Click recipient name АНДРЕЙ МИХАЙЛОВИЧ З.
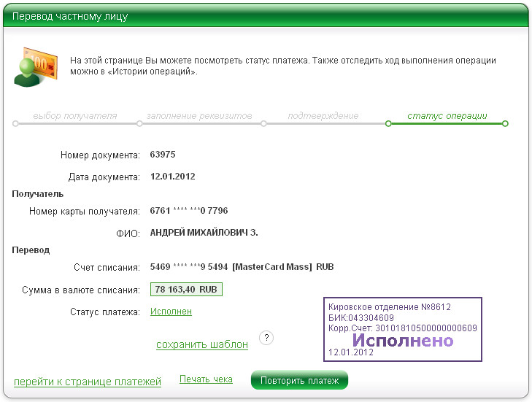The width and height of the screenshot is (532, 402). pyautogui.click(x=204, y=233)
